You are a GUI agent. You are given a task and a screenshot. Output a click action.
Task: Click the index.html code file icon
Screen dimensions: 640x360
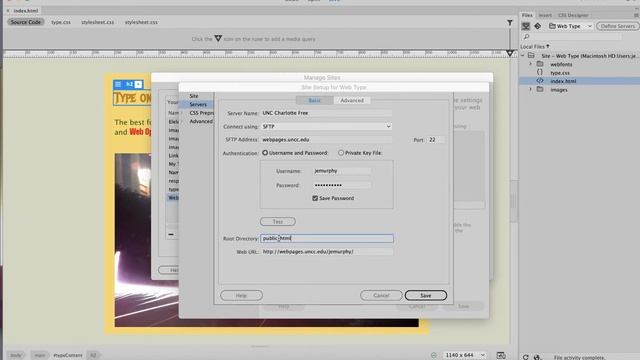click(x=540, y=81)
